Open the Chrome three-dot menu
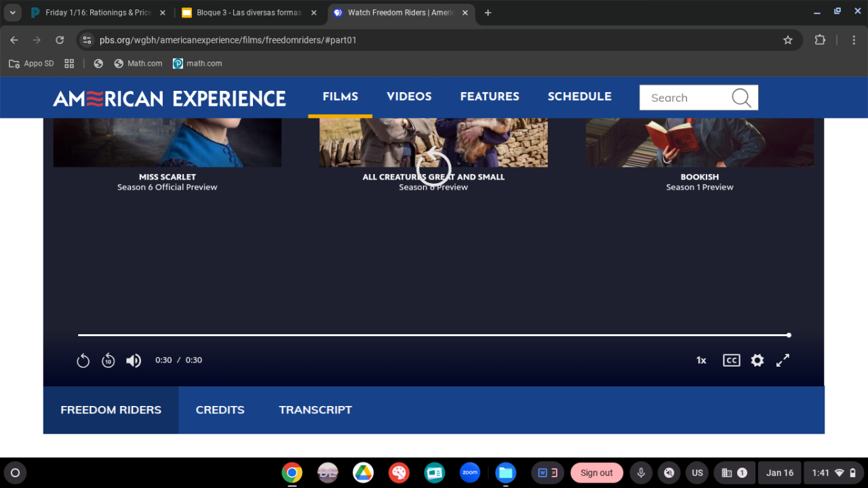The width and height of the screenshot is (868, 488). [x=854, y=40]
